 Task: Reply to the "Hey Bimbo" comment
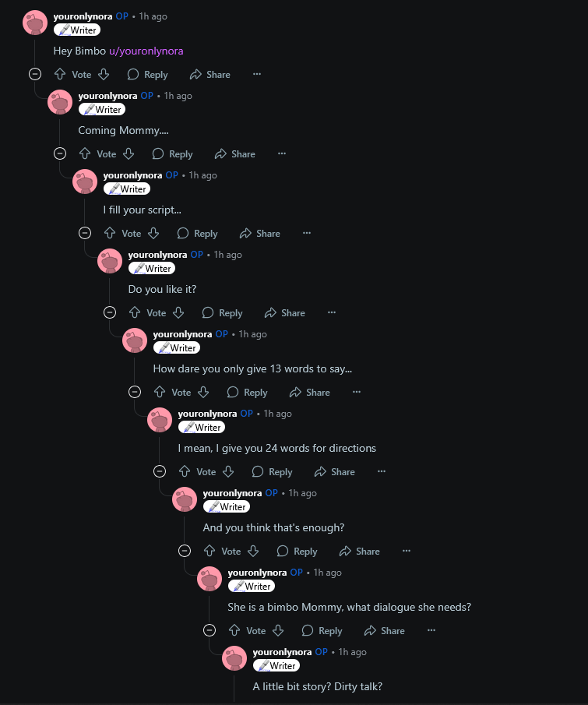(147, 74)
